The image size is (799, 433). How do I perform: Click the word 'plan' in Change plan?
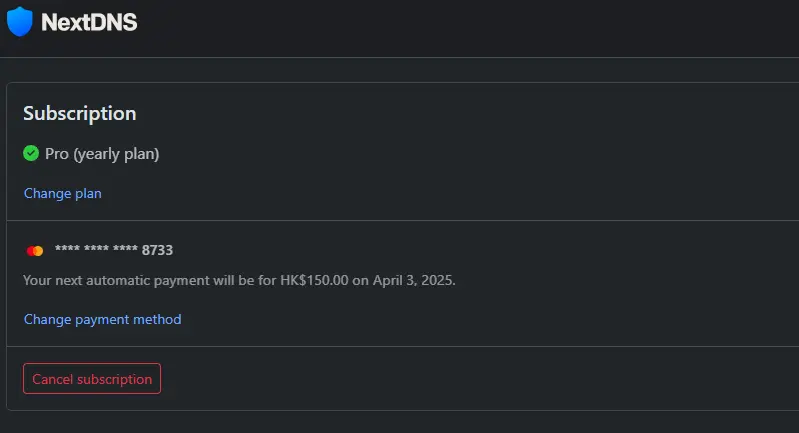(x=88, y=194)
